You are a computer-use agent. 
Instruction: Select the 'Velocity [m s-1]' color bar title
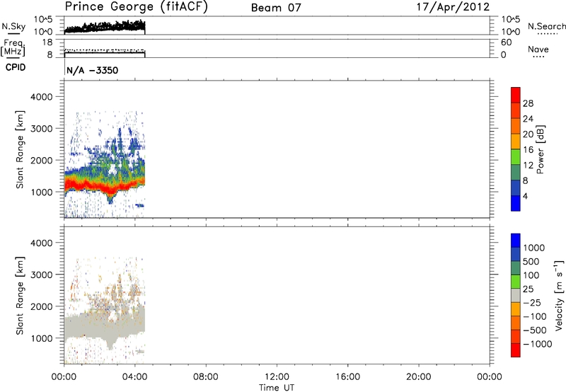pyautogui.click(x=559, y=295)
